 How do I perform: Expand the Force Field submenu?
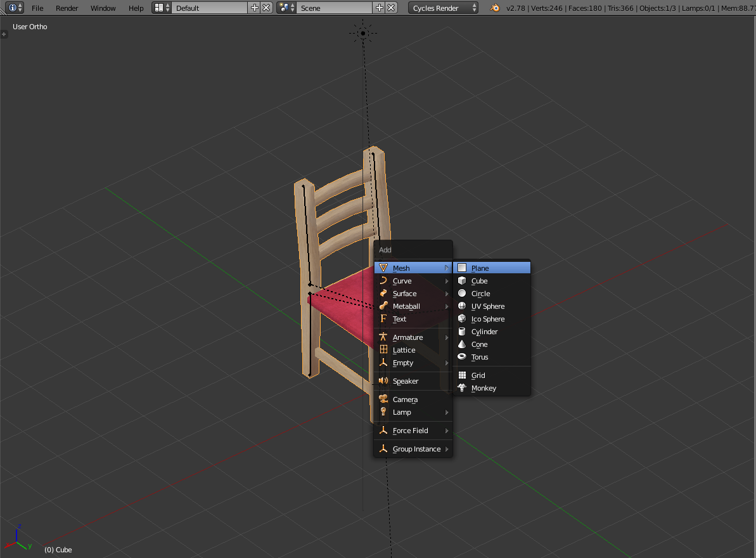413,431
